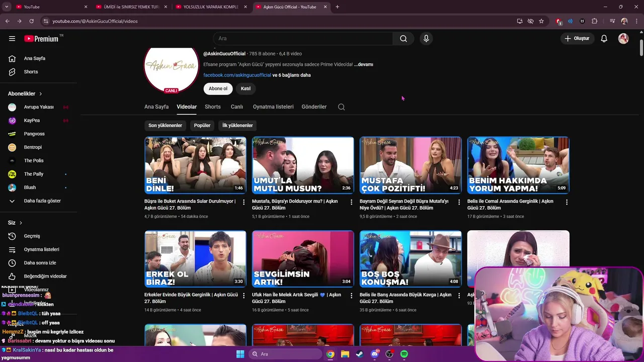The height and width of the screenshot is (362, 644).
Task: Open options for Ufuk Han ile Melek video
Action: pyautogui.click(x=352, y=296)
